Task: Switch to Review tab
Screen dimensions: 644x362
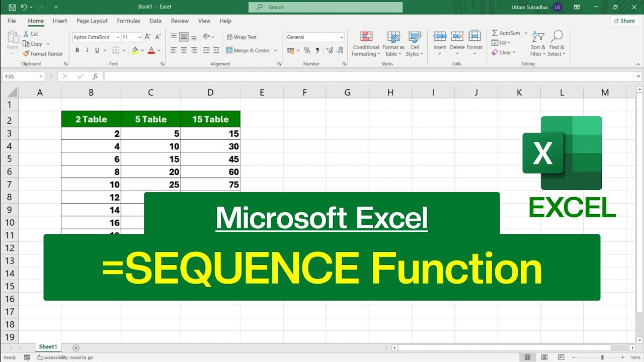Action: coord(180,21)
